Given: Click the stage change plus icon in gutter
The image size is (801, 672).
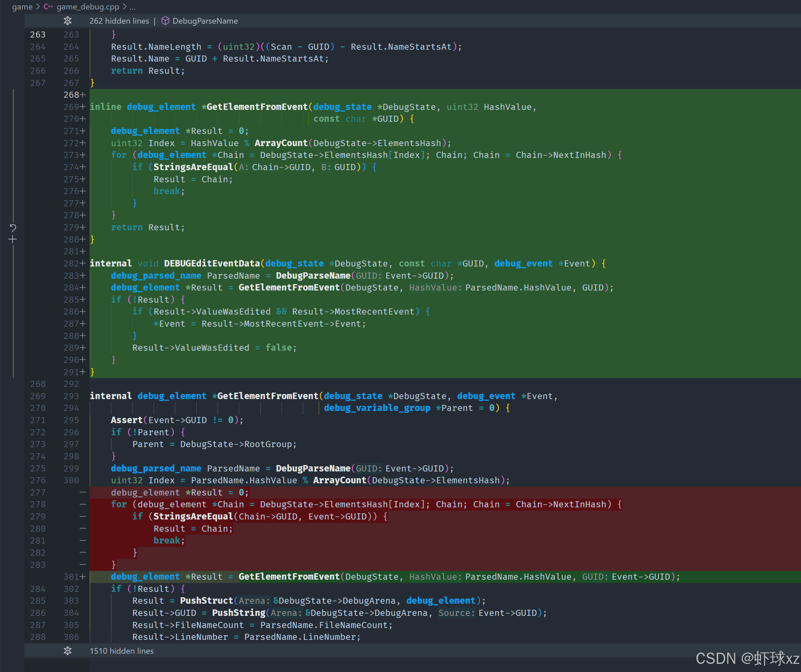Looking at the screenshot, I should 13,239.
